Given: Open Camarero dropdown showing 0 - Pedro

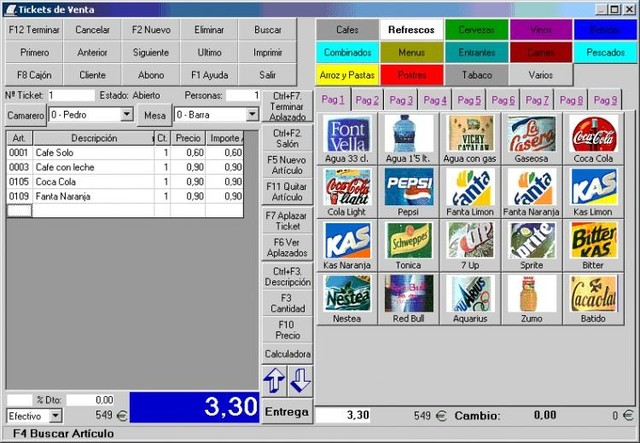Looking at the screenshot, I should click(127, 115).
